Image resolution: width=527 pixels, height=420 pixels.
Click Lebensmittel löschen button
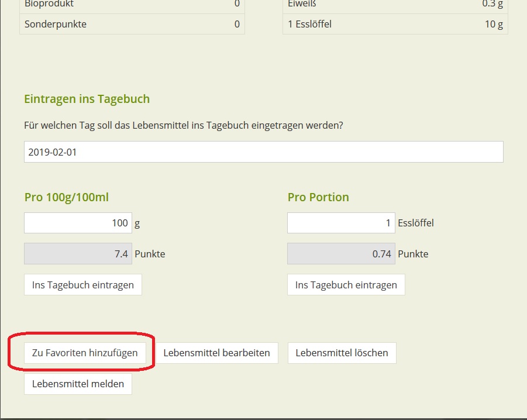[x=342, y=353]
